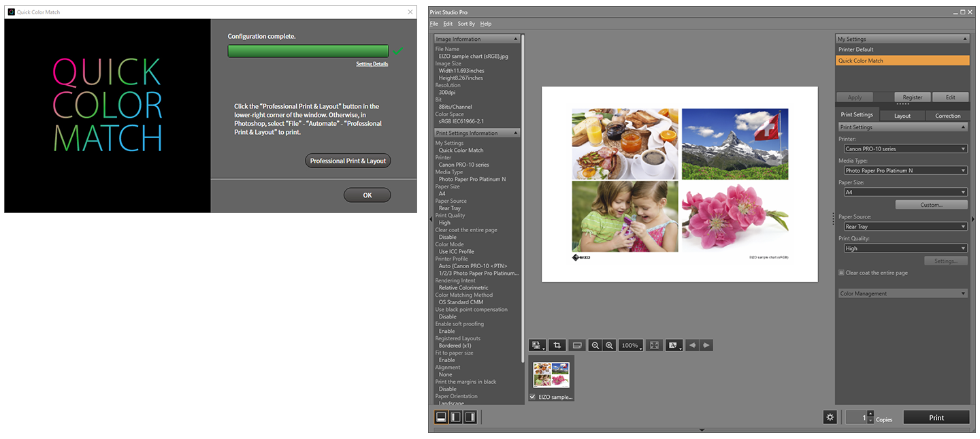Open the Paper Source Rear Tray dropdown

pyautogui.click(x=905, y=227)
